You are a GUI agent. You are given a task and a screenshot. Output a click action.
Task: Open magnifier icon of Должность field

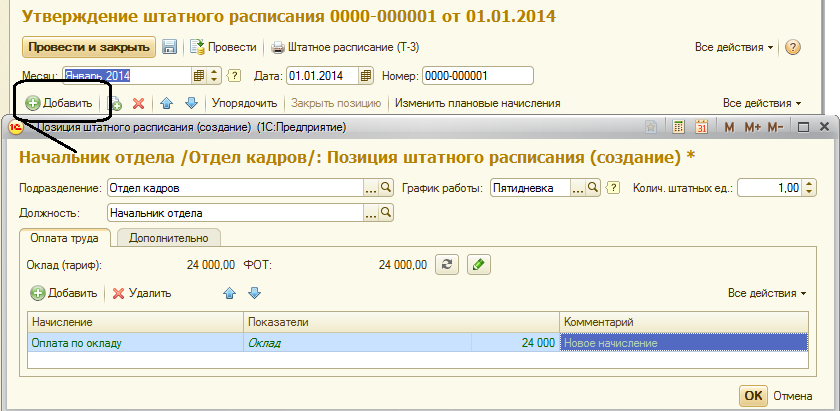coord(386,213)
